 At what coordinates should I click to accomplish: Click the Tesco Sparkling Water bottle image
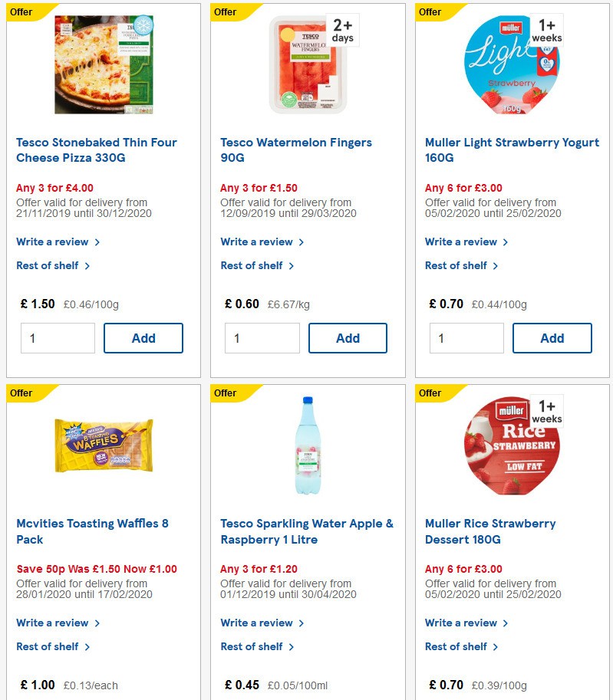coord(306,445)
